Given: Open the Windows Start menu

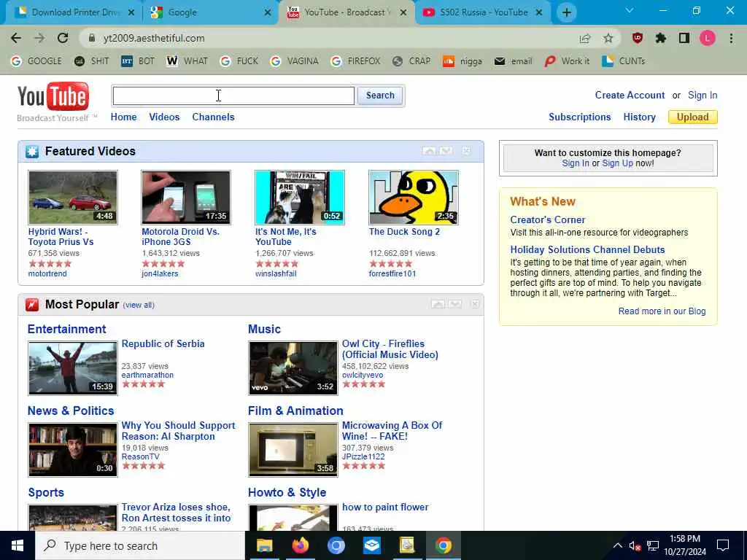Looking at the screenshot, I should [18, 545].
